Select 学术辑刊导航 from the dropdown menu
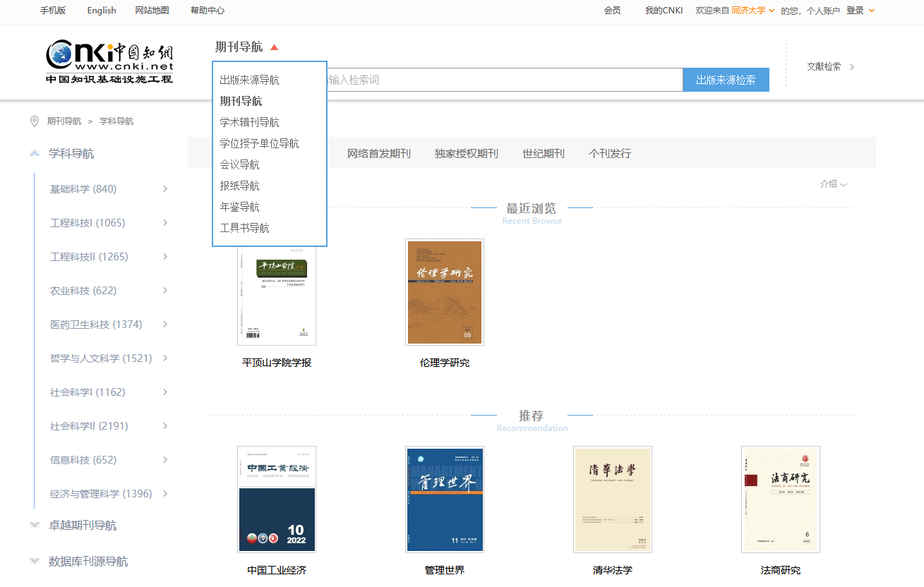Viewport: 924px width, 587px height. point(249,122)
